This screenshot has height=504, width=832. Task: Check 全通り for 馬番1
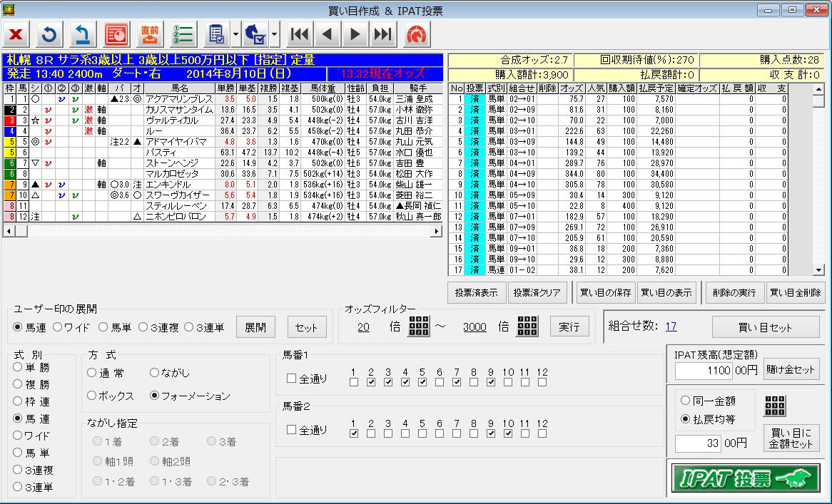(307, 379)
